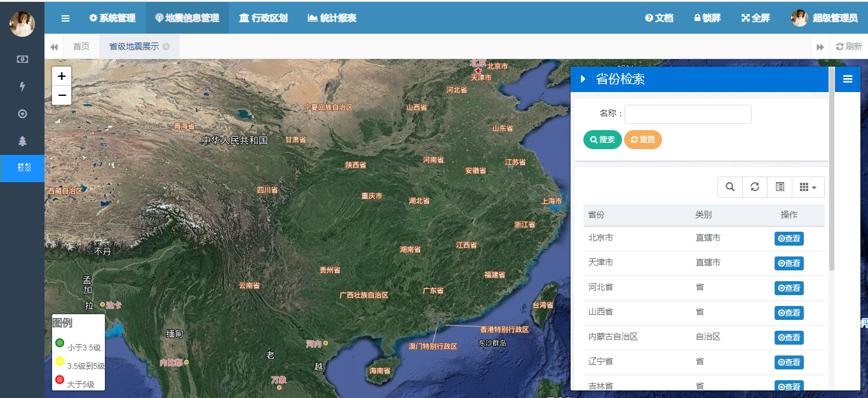Click the 超级管理员 avatar in top bar

pyautogui.click(x=799, y=18)
